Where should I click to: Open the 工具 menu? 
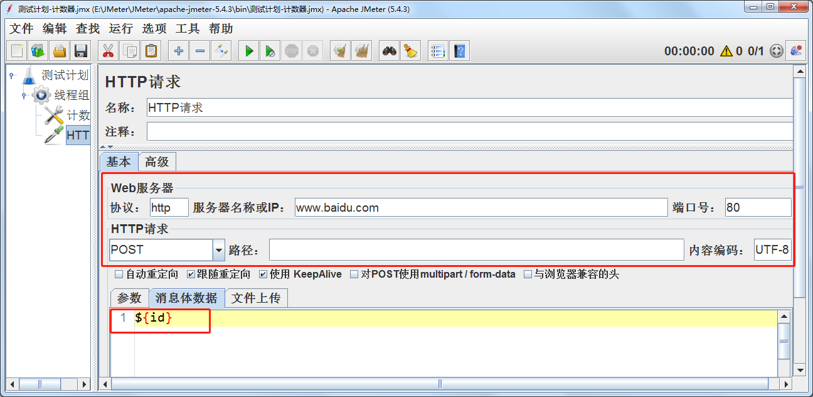(x=188, y=29)
